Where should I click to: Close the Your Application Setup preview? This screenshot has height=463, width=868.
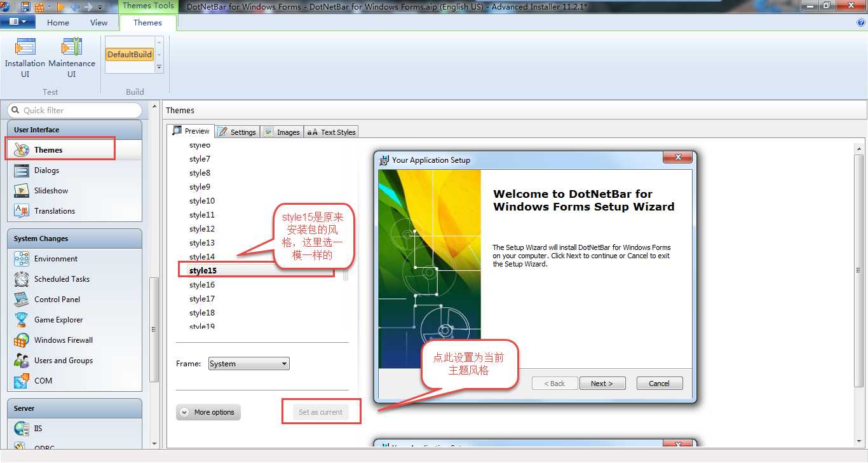[x=677, y=157]
